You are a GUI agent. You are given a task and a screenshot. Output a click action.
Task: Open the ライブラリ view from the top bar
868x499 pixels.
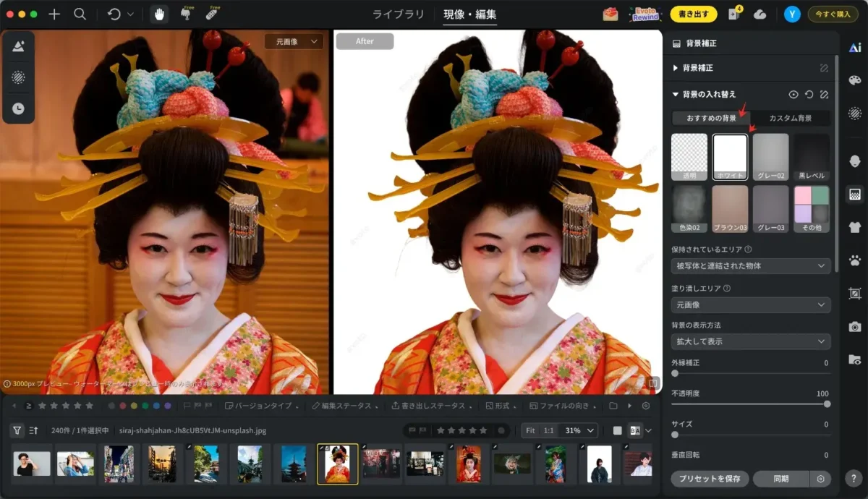[x=397, y=14]
